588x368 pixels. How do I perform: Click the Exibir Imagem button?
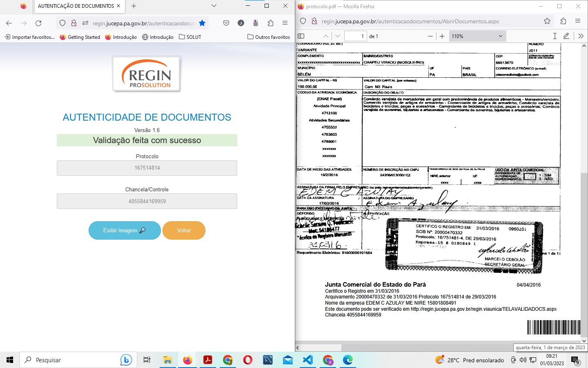tap(125, 230)
